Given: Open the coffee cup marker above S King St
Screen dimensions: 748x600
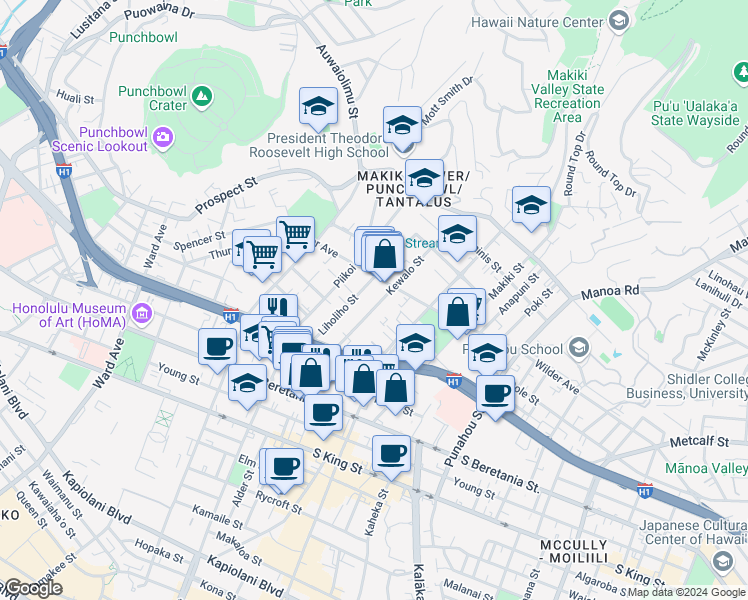Looking at the screenshot, I should [324, 414].
